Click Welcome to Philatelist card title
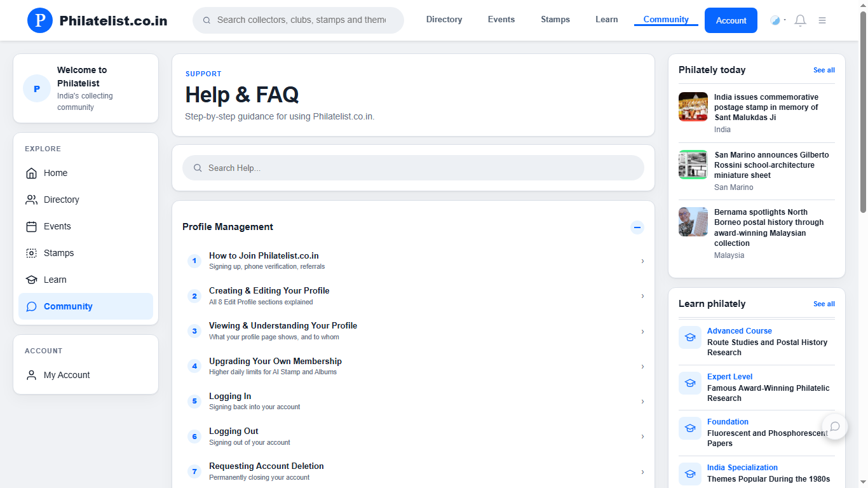The height and width of the screenshot is (488, 868). coord(82,77)
